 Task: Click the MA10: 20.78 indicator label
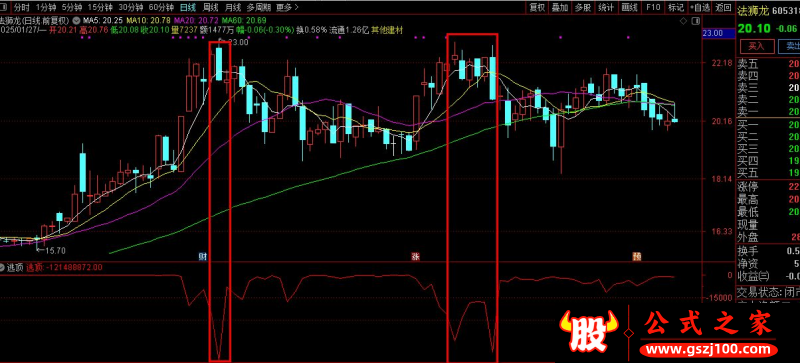tap(148, 20)
